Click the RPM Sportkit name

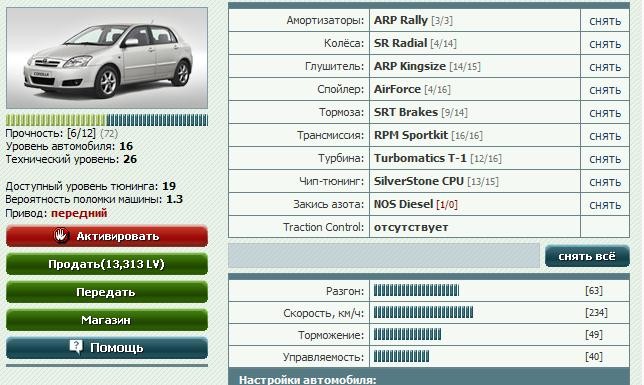pyautogui.click(x=411, y=135)
